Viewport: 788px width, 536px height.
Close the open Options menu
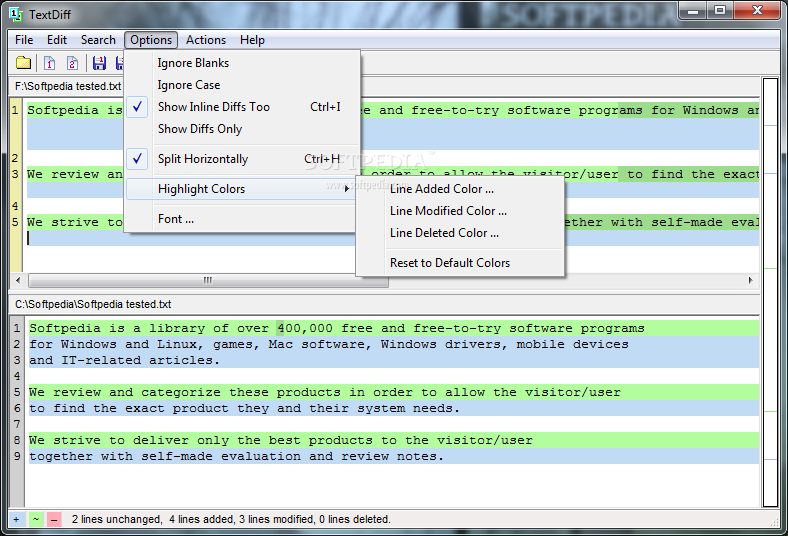coord(151,40)
